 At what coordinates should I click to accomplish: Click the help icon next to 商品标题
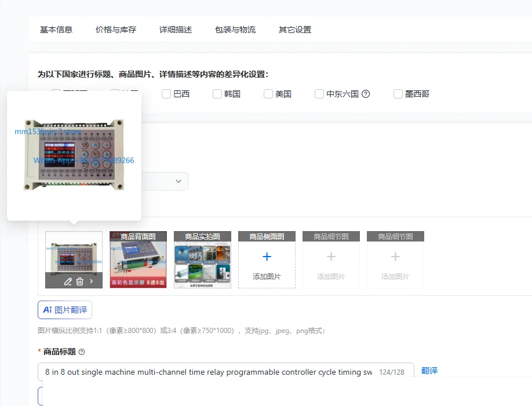(x=82, y=352)
